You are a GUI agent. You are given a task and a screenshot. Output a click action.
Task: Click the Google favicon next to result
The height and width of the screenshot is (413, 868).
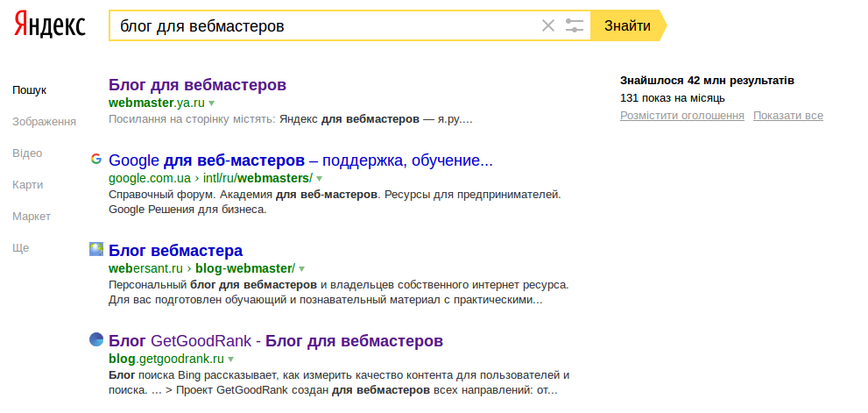[96, 160]
